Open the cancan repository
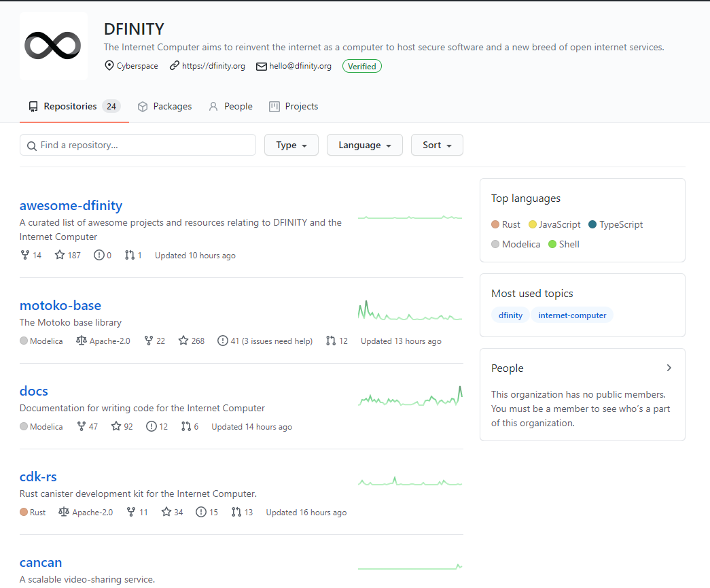The width and height of the screenshot is (710, 588). click(x=41, y=562)
